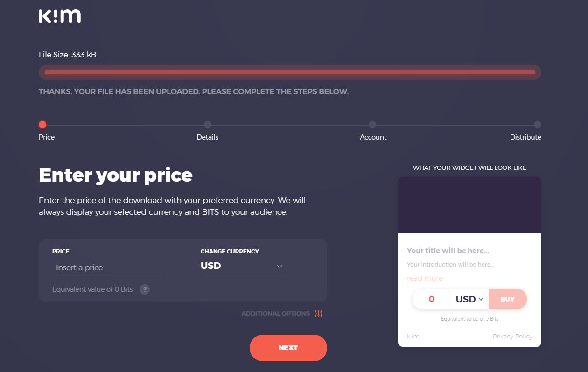Click the Additional Options sliders icon
Screen dimensions: 588x372
[319, 313]
